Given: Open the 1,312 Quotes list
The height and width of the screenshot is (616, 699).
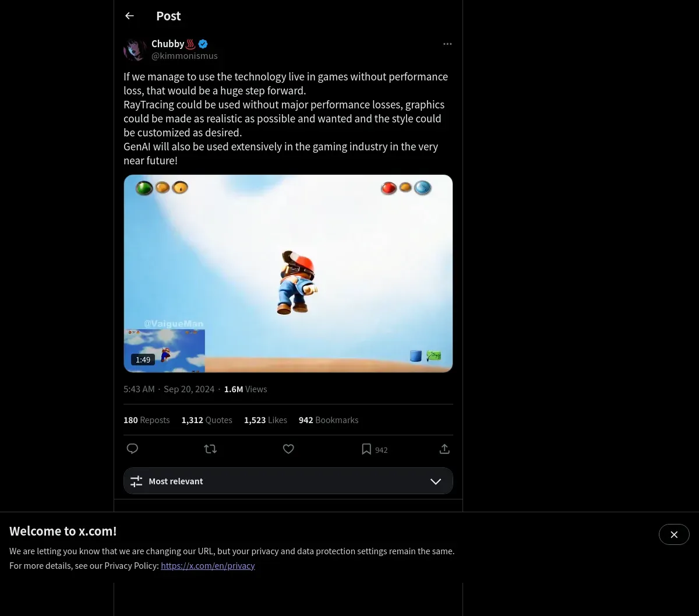Looking at the screenshot, I should (x=207, y=420).
